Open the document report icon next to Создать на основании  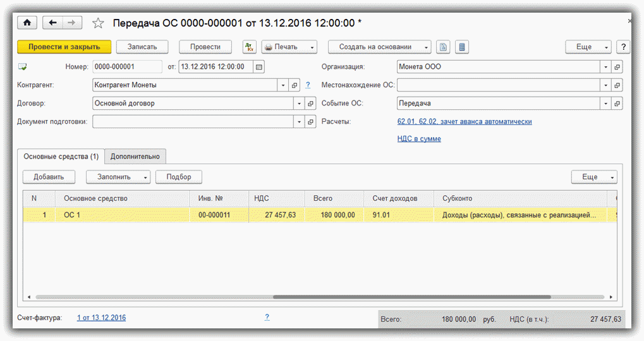(443, 47)
